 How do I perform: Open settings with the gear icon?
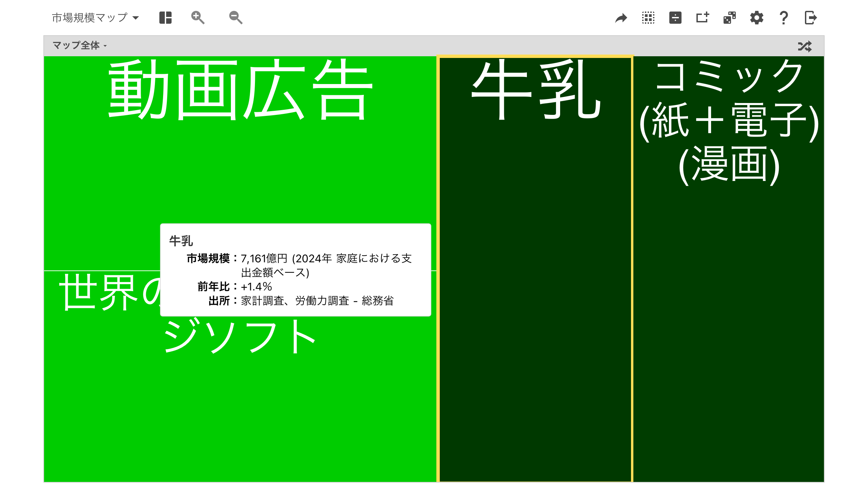click(757, 18)
